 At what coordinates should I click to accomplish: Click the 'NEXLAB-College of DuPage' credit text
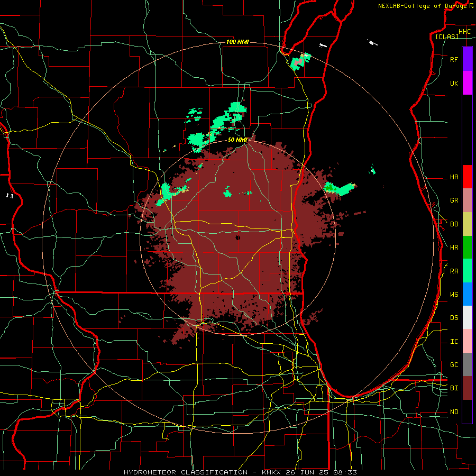coord(422,6)
